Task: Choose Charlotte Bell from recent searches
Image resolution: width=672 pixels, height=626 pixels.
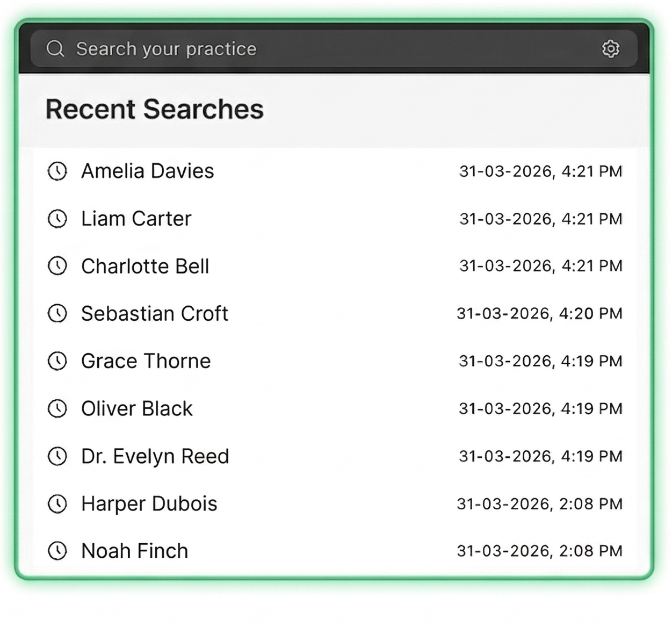Action: 145,266
